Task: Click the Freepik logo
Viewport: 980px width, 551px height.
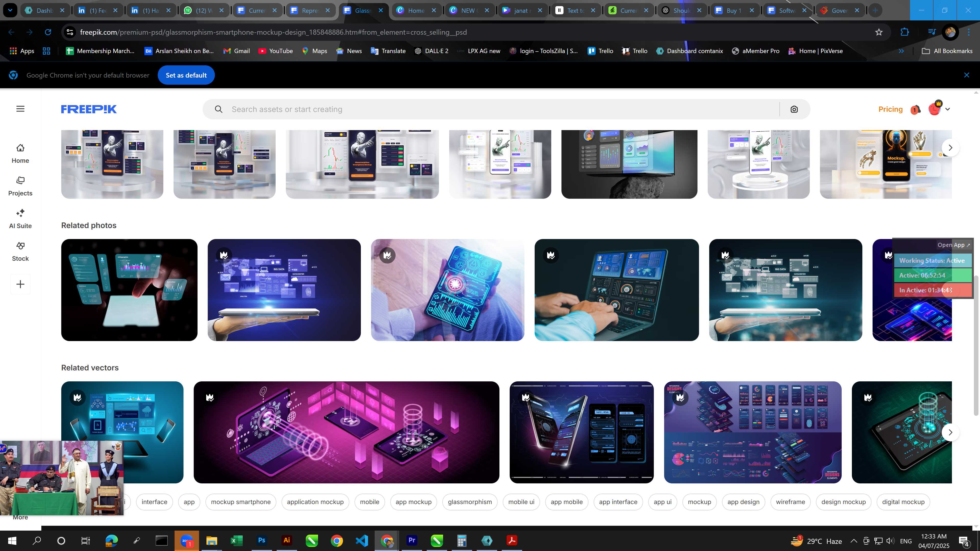Action: [x=89, y=109]
